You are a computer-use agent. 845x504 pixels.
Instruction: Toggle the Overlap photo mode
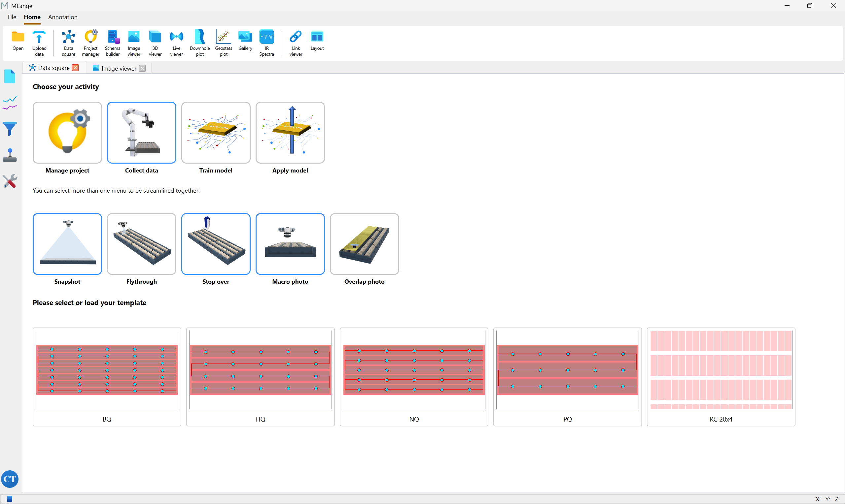pyautogui.click(x=364, y=244)
